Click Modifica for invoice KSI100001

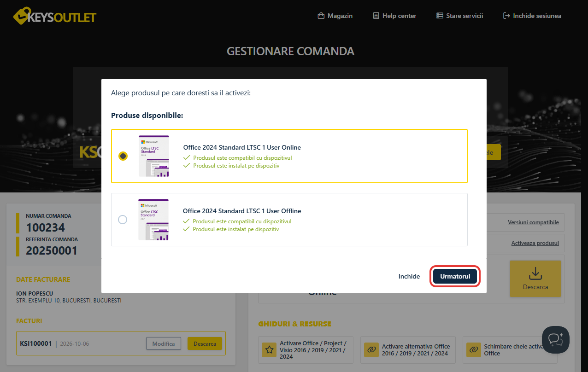click(164, 343)
